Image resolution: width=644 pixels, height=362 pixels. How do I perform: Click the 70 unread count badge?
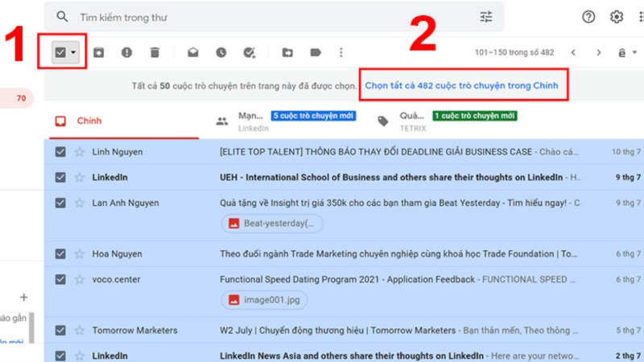[22, 98]
